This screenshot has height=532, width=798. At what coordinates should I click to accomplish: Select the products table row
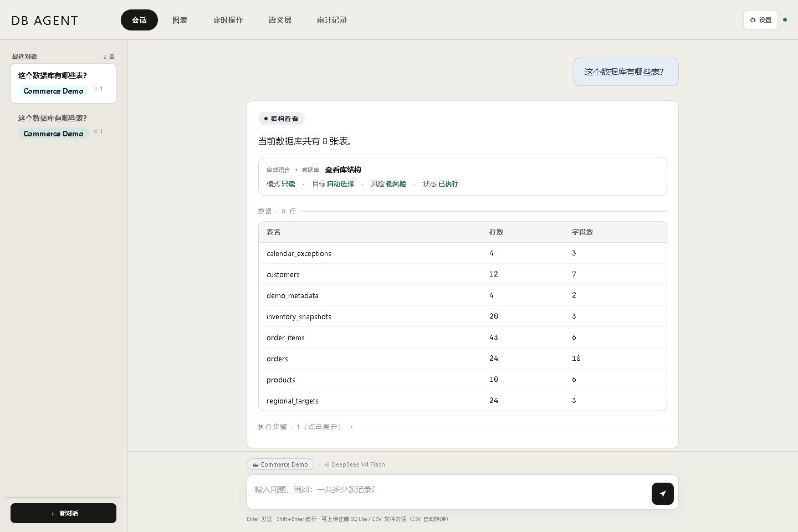(x=463, y=380)
